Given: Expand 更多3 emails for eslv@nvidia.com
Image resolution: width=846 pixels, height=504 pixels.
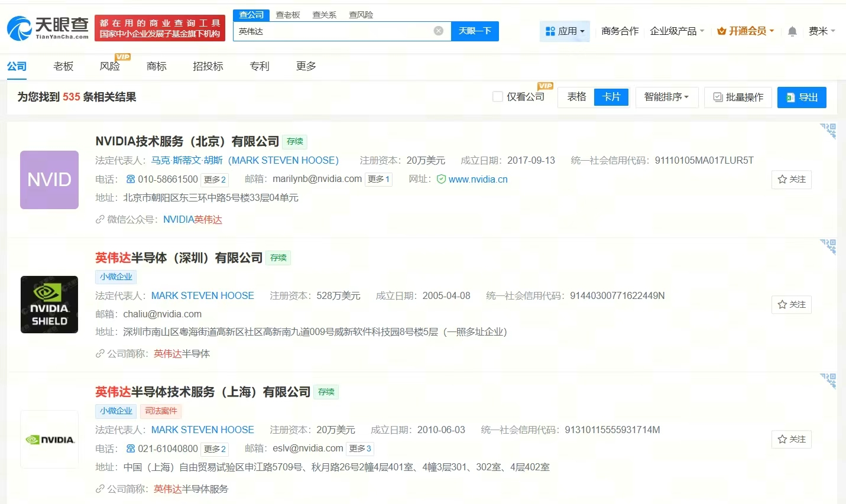Looking at the screenshot, I should [360, 448].
